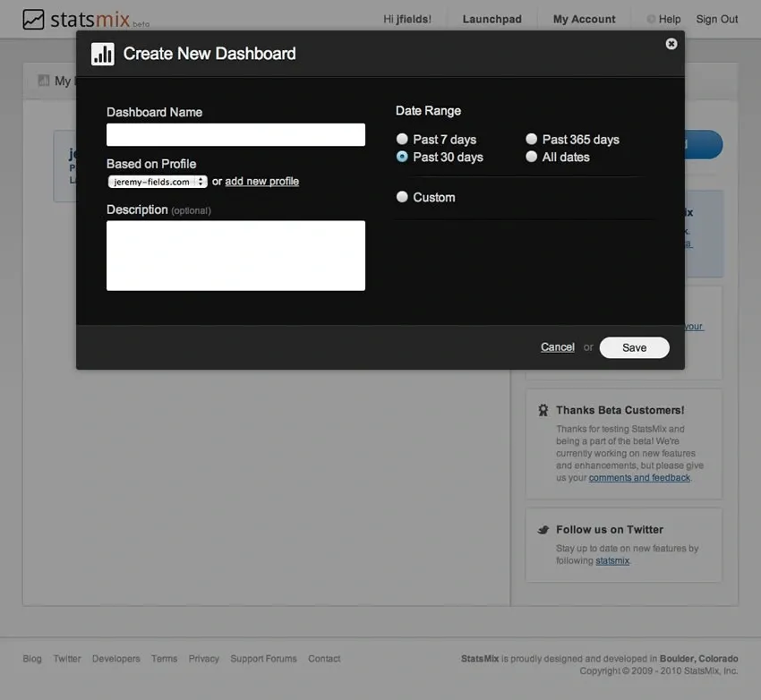Click inside the Description text area

235,255
